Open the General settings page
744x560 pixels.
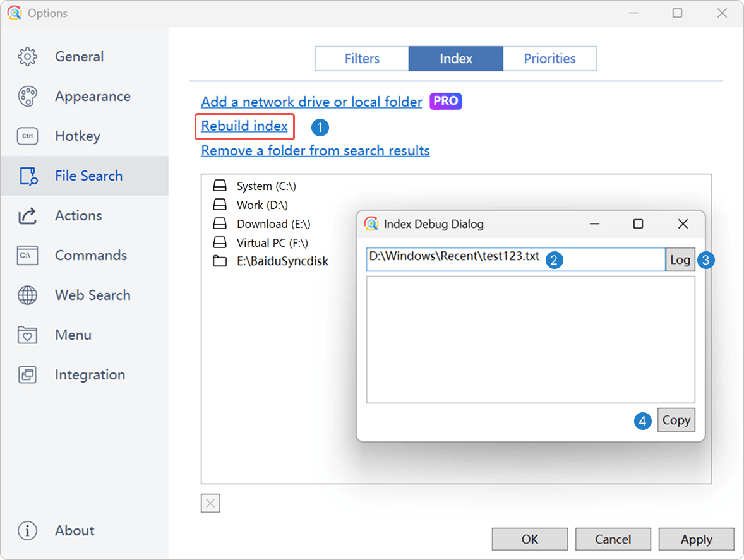tap(85, 56)
